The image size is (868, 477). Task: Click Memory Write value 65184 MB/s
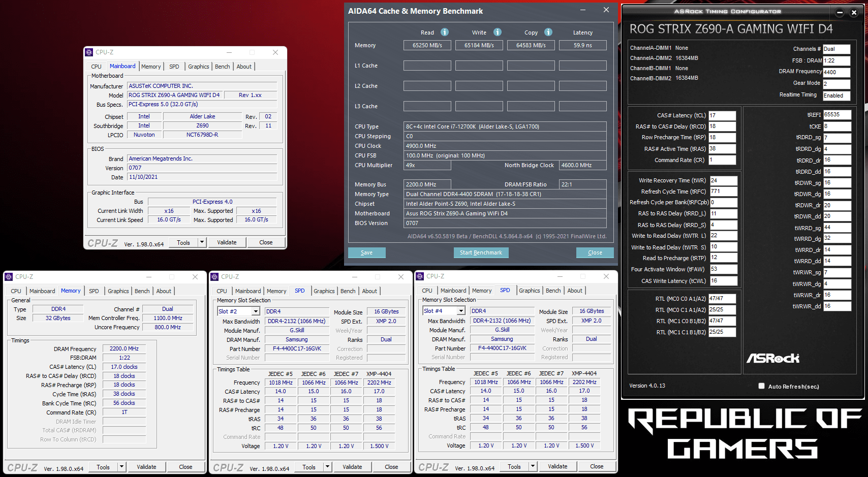tap(479, 45)
